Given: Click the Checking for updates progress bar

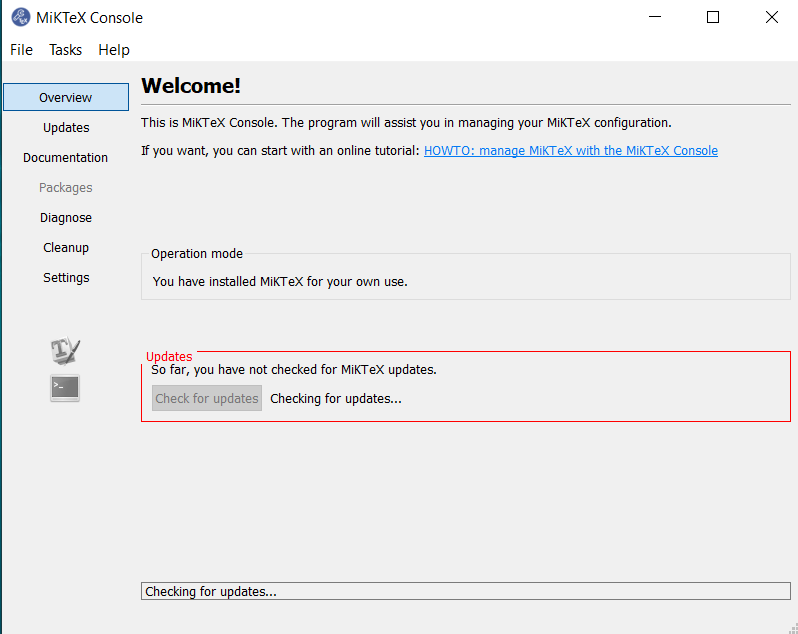Looking at the screenshot, I should pos(466,591).
